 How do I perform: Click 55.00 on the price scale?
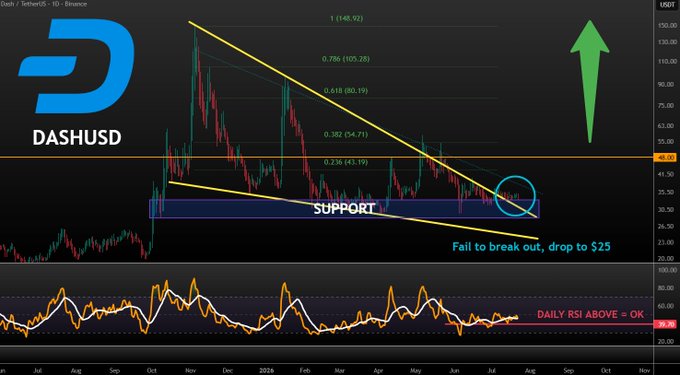667,142
